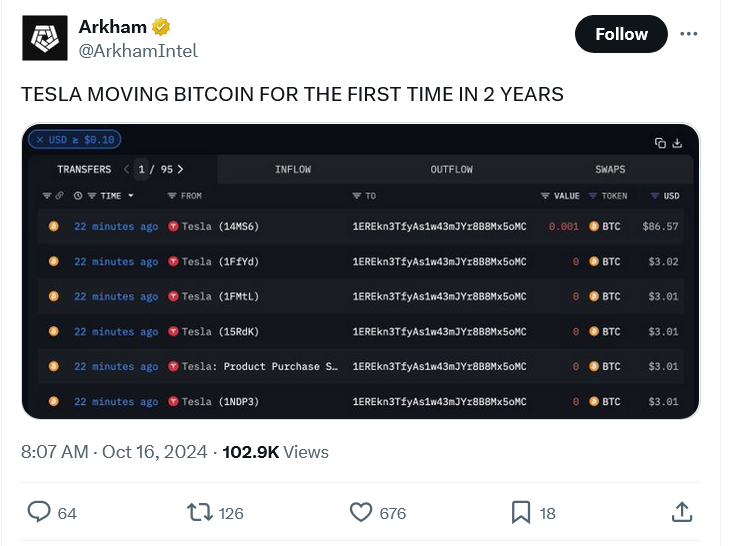Repost this tweet with the retweet icon

(x=201, y=512)
